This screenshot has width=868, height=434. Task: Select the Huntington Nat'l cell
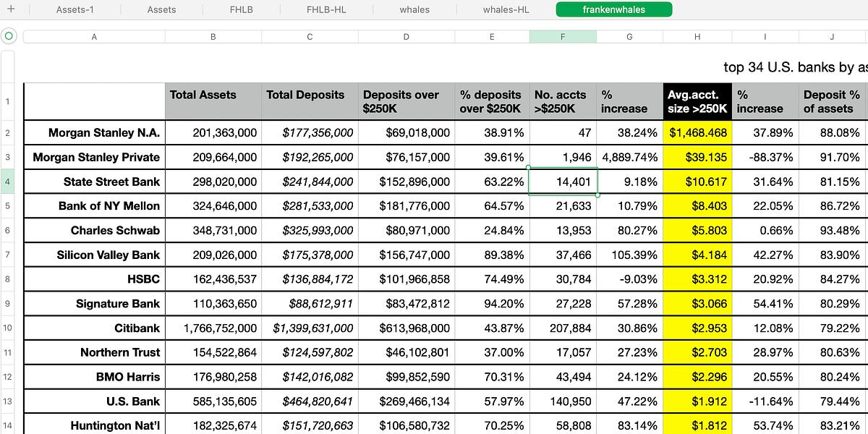[x=94, y=425]
